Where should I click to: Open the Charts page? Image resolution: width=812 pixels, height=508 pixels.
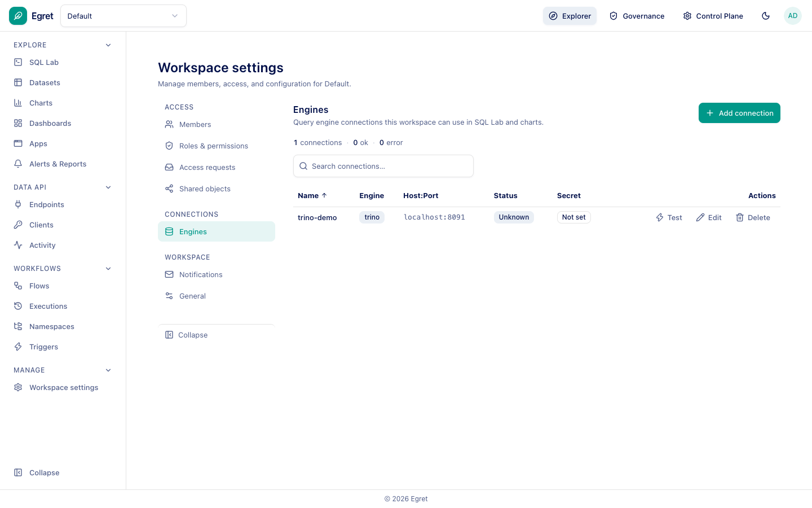(63, 103)
